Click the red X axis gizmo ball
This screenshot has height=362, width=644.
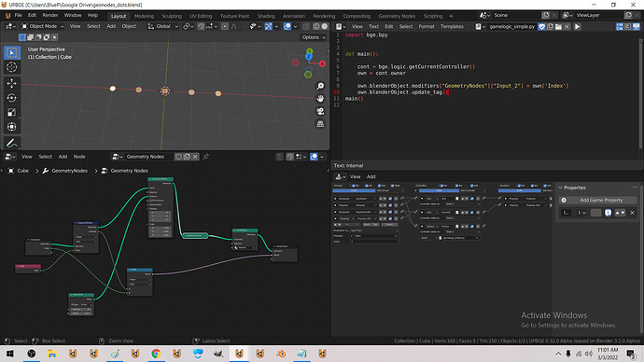click(x=322, y=63)
